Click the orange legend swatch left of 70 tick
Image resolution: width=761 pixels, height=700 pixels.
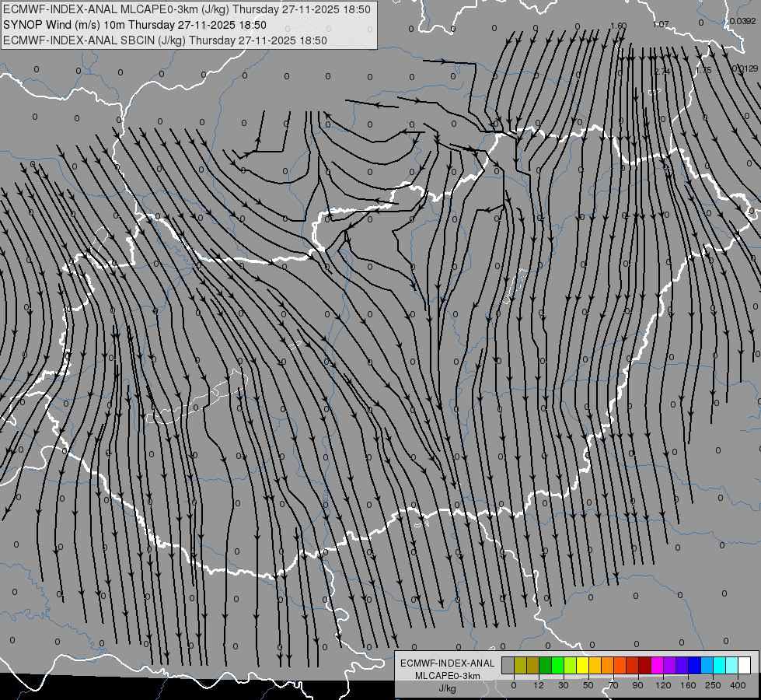(608, 665)
